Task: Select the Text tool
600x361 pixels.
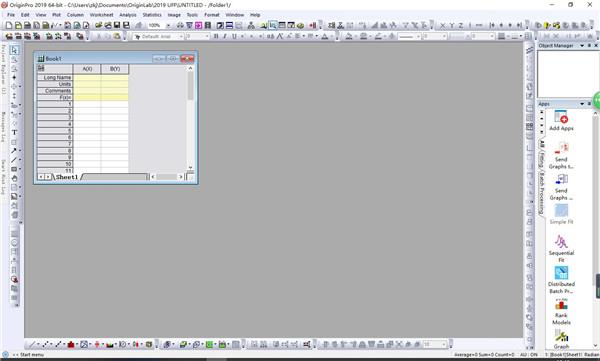Action: pos(14,132)
